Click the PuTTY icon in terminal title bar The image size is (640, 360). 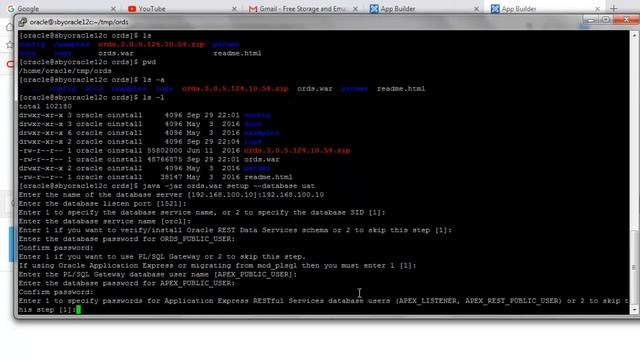[x=22, y=22]
